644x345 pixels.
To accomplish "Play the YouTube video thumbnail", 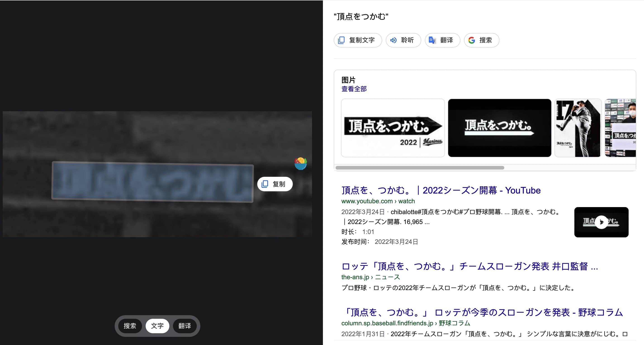I will click(x=601, y=222).
